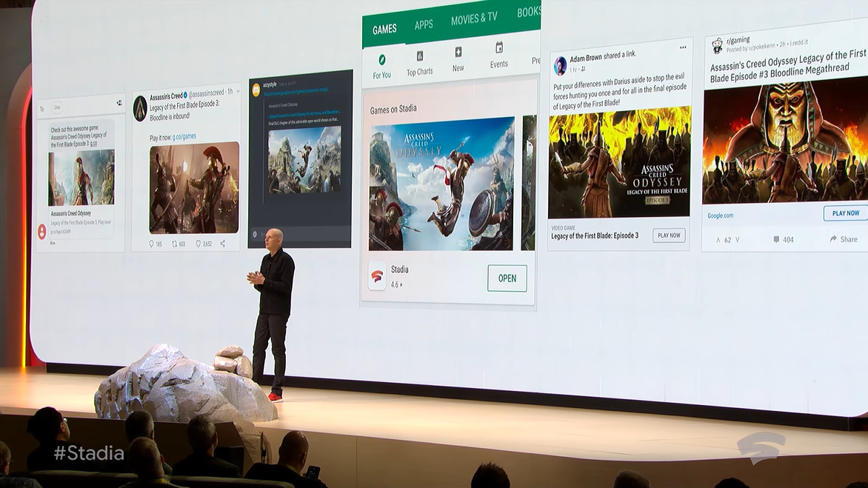The height and width of the screenshot is (488, 868).
Task: Open the u/pokekenn poster link
Action: tap(761, 46)
